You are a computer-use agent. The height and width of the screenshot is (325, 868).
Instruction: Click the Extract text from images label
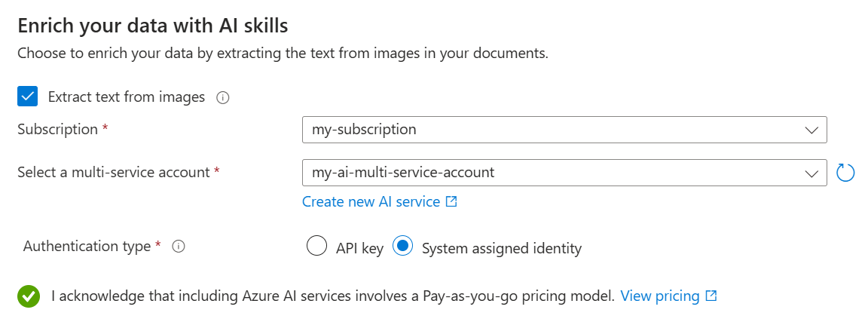click(x=127, y=97)
